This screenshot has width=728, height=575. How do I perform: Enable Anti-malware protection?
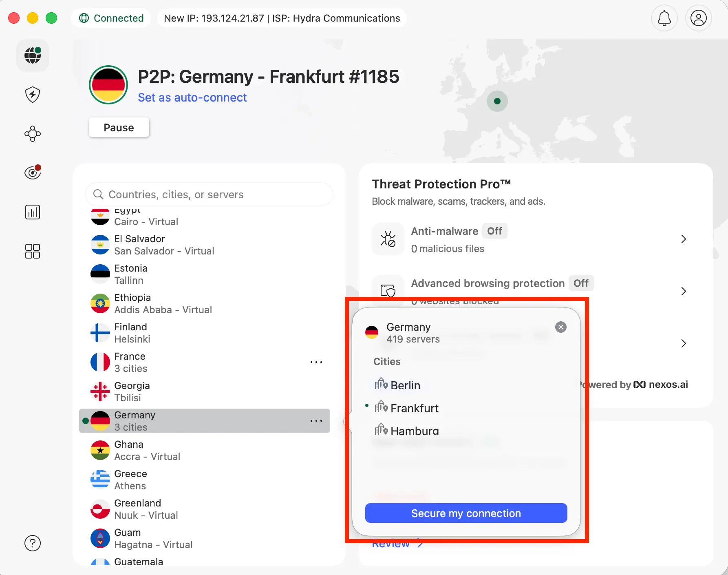coord(494,231)
